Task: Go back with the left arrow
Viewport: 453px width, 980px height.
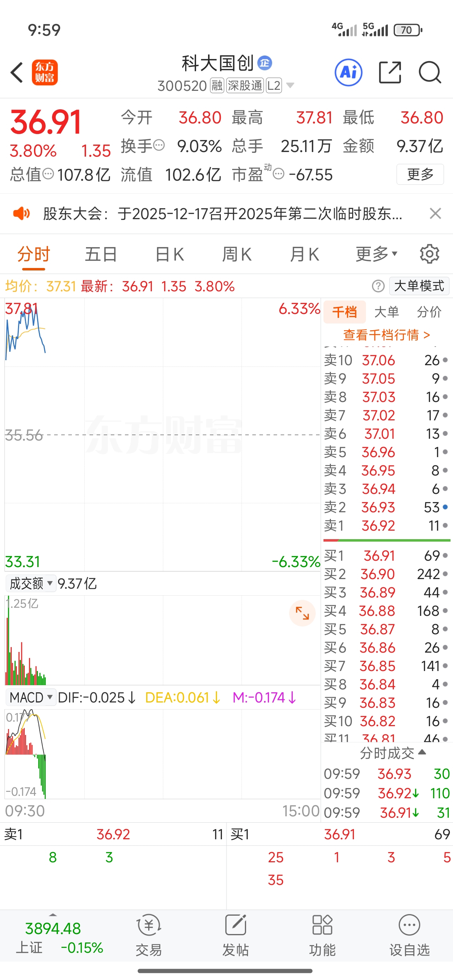Action: click(x=17, y=72)
